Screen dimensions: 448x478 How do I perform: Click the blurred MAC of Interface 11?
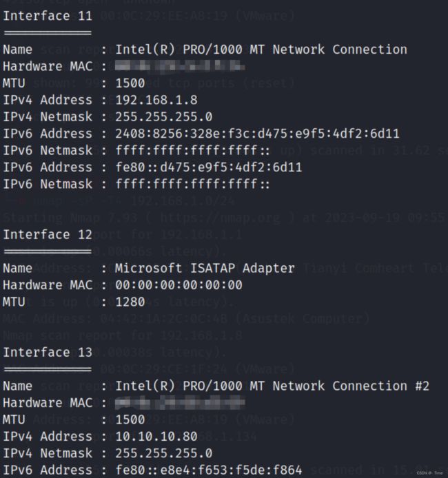pos(180,66)
